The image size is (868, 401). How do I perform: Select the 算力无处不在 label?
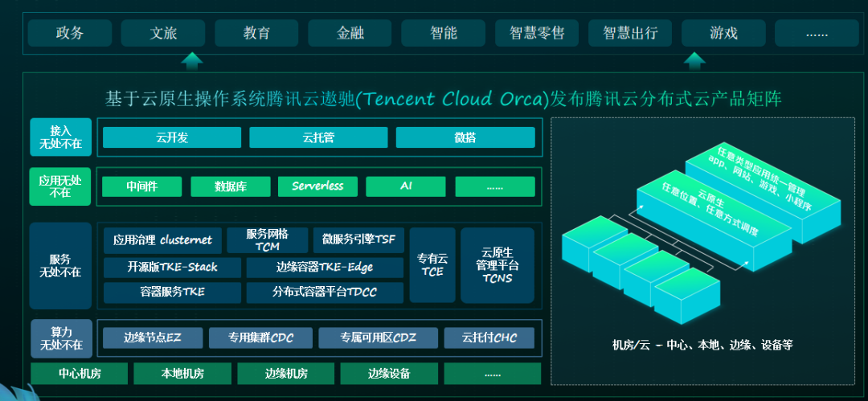(61, 338)
